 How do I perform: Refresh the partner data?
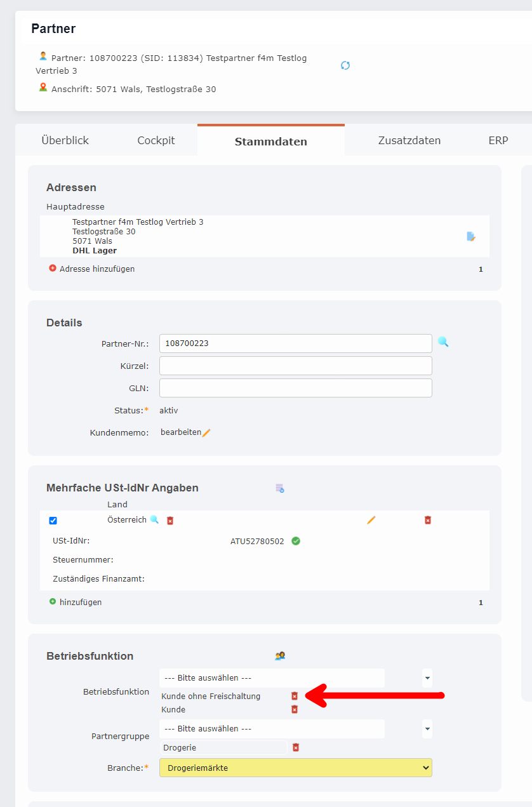[x=345, y=65]
